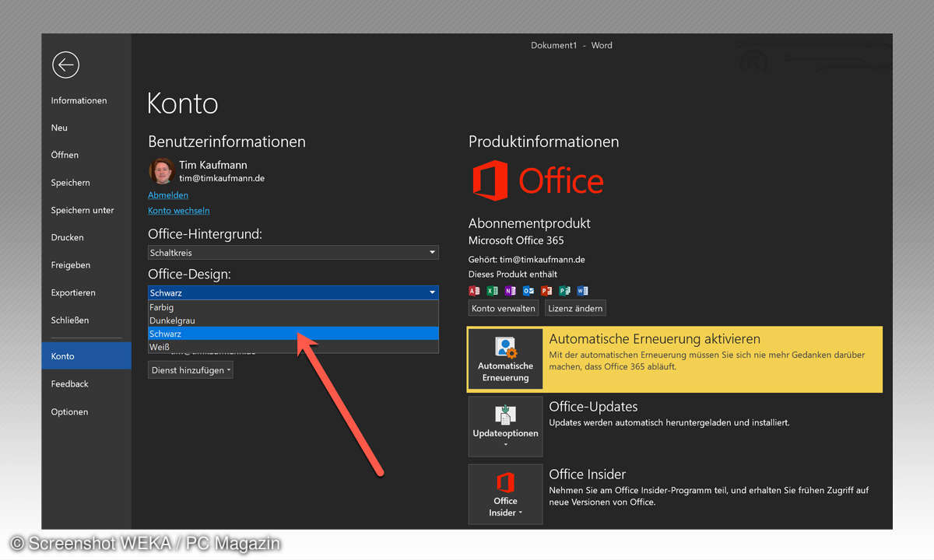This screenshot has width=934, height=560.
Task: Expand the Dienst hinzufügen menu
Action: [191, 371]
